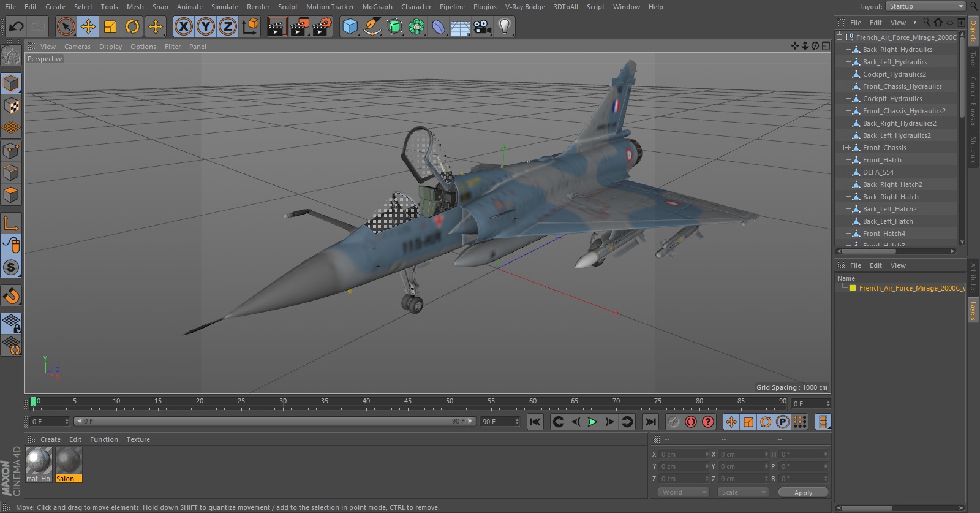
Task: Toggle Enable Snap magnet icon
Action: point(11,296)
